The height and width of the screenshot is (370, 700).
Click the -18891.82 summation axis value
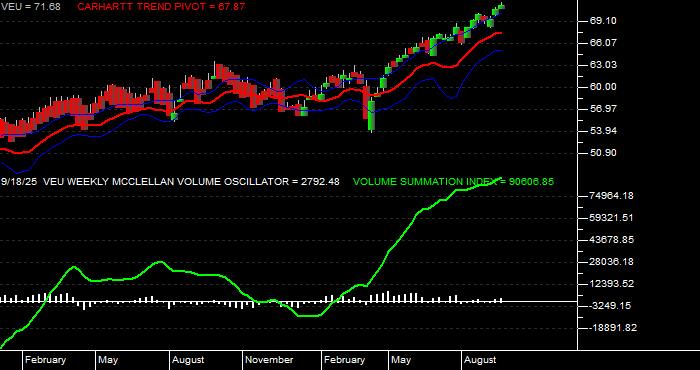[612, 328]
